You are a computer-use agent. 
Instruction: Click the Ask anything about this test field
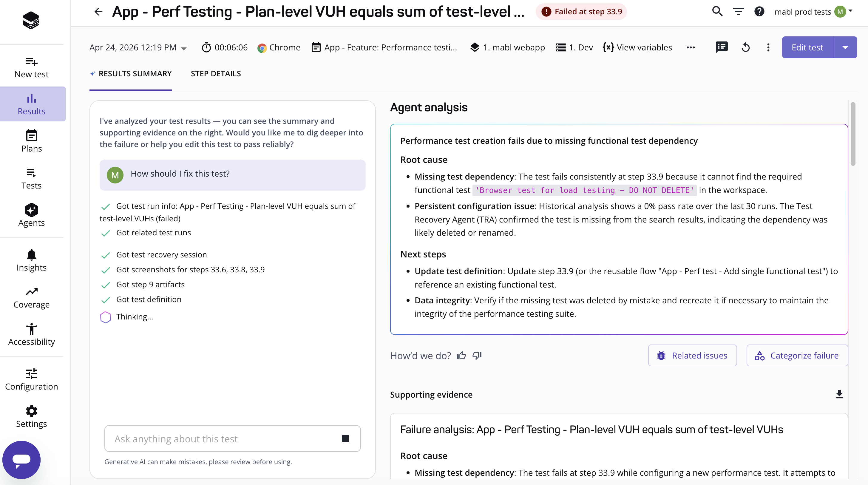click(223, 438)
